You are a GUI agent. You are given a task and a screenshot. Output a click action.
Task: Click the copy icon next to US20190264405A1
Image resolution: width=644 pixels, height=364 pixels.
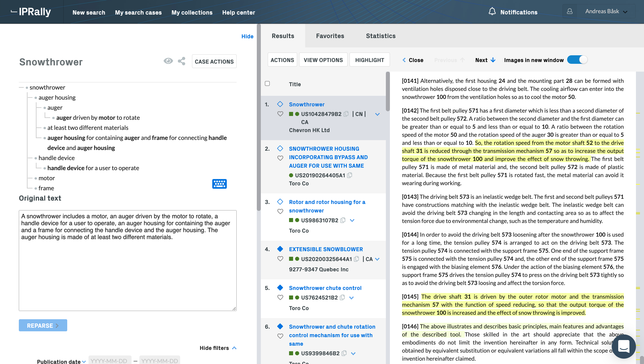pyautogui.click(x=350, y=175)
